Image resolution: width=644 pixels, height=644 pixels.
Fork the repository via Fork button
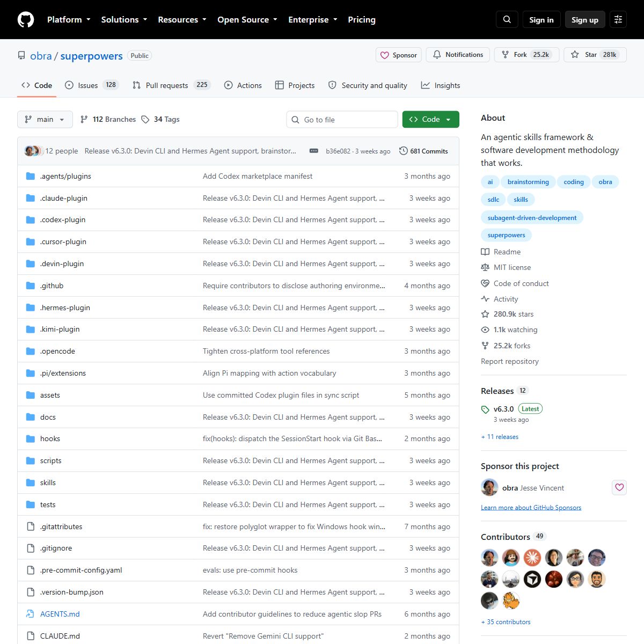[526, 55]
